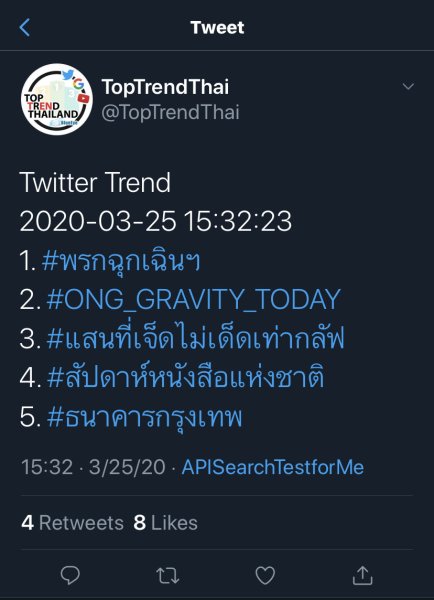Image resolution: width=434 pixels, height=600 pixels.
Task: Open the TopTrendThai profile picture
Action: pyautogui.click(x=57, y=99)
